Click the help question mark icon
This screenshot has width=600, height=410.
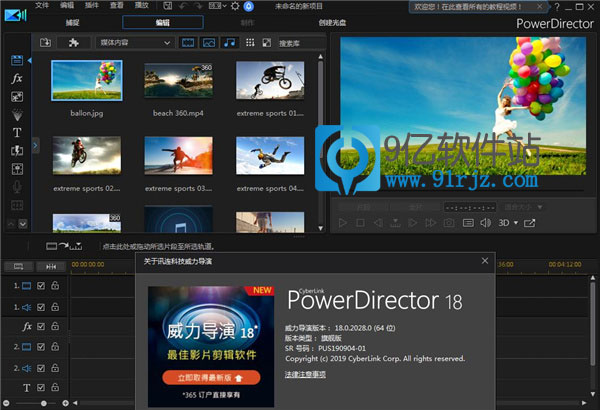coord(557,7)
